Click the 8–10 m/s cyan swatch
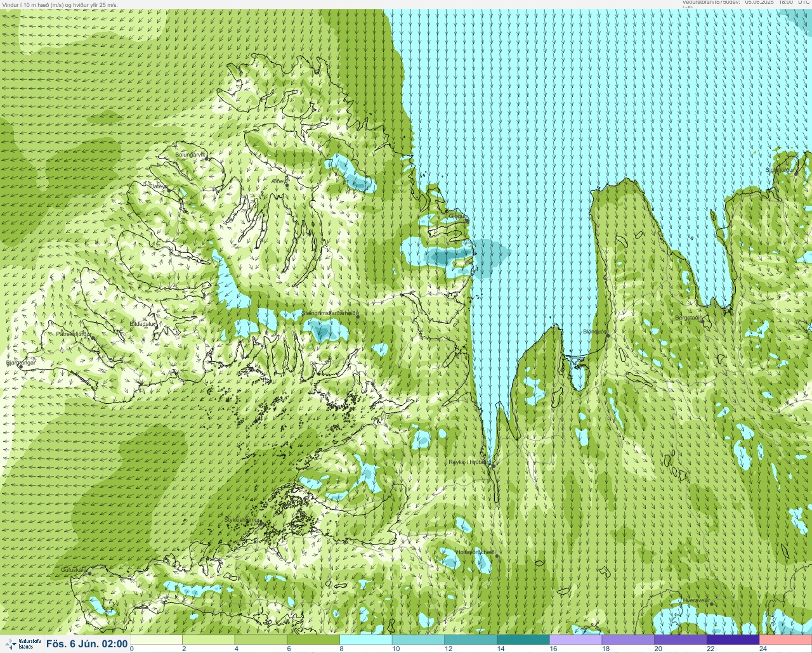 [366, 640]
